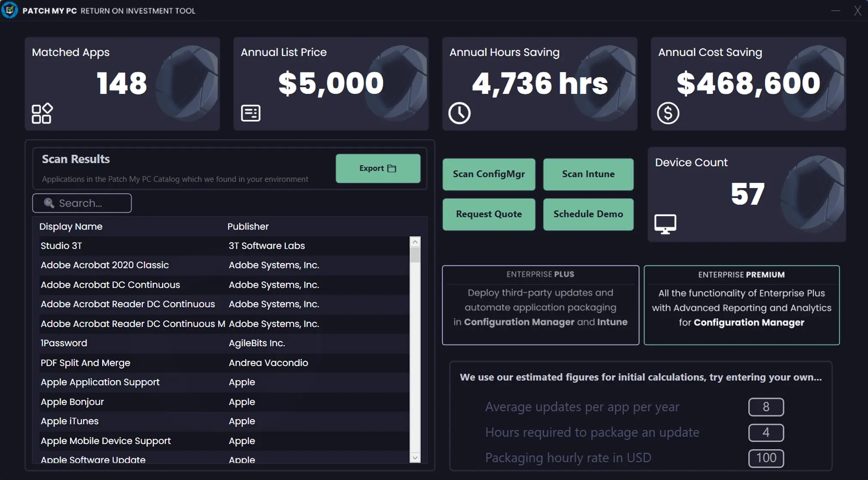Select the 1Password row

pyautogui.click(x=224, y=343)
